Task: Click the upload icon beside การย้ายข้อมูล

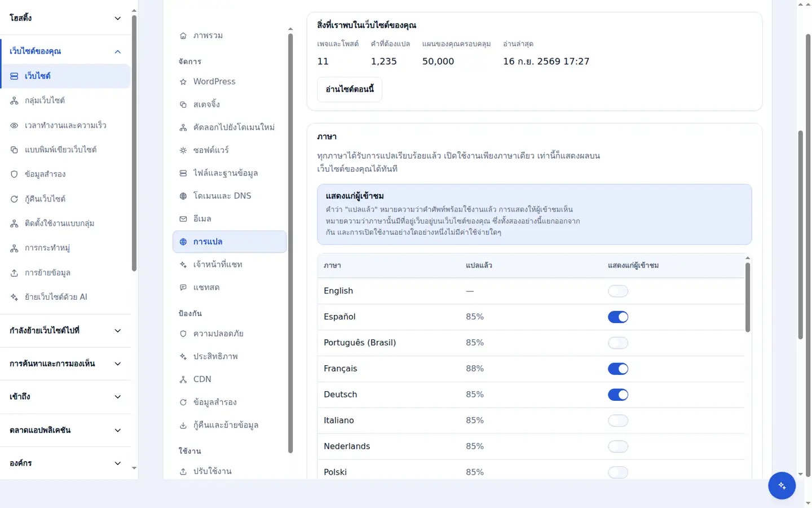Action: [x=14, y=273]
